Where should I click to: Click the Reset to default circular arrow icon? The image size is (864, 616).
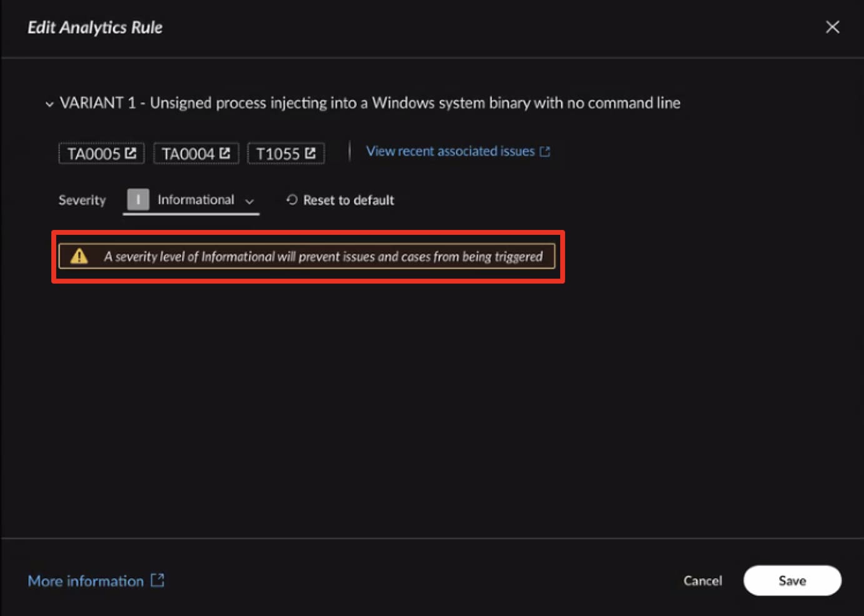point(291,200)
